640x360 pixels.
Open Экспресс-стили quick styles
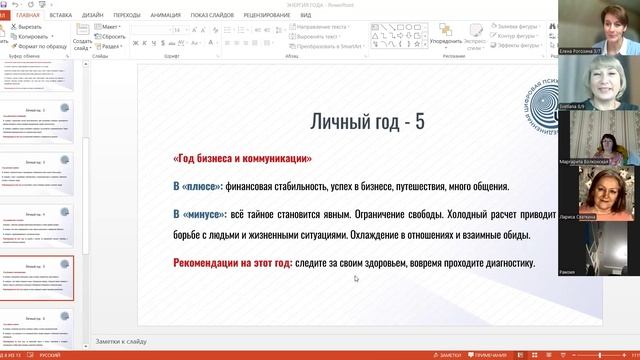click(x=476, y=37)
